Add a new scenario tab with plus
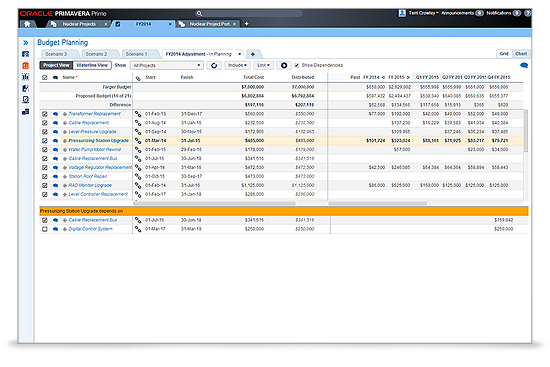Screen dimensions: 550x367 pyautogui.click(x=253, y=54)
